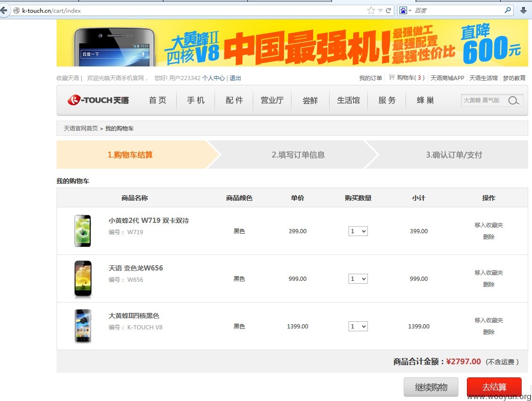This screenshot has width=532, height=401.
Task: Click the shopping cart icon beside 购物车
Action: pos(391,77)
